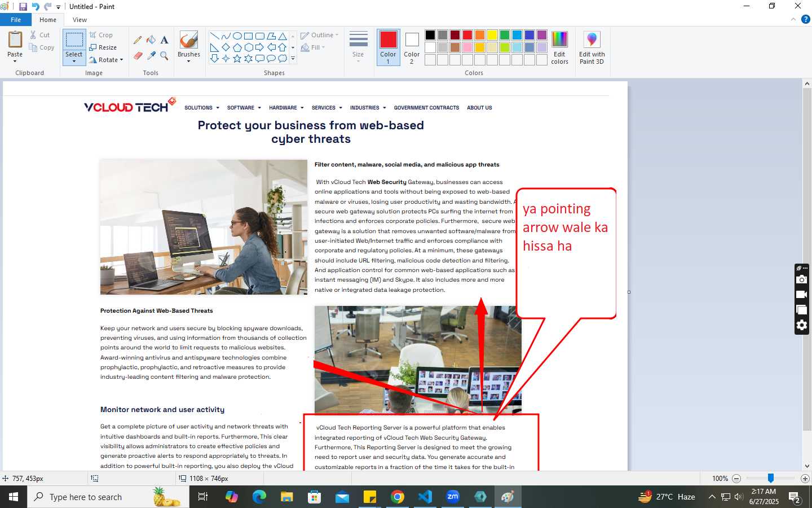Open the File menu
The width and height of the screenshot is (812, 508).
coord(16,20)
